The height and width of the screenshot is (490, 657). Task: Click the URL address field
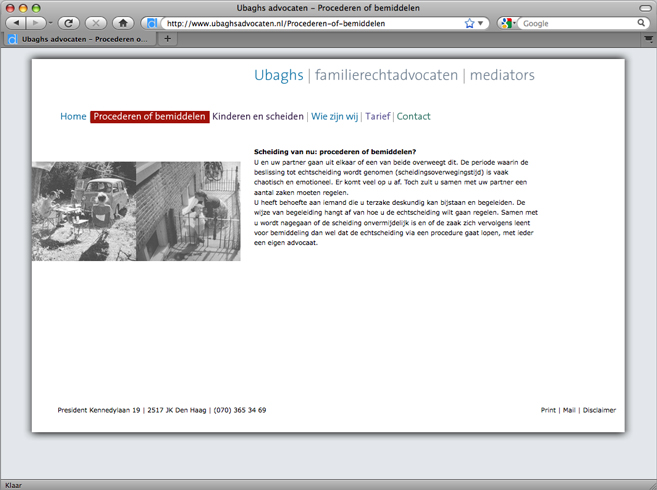[312, 23]
